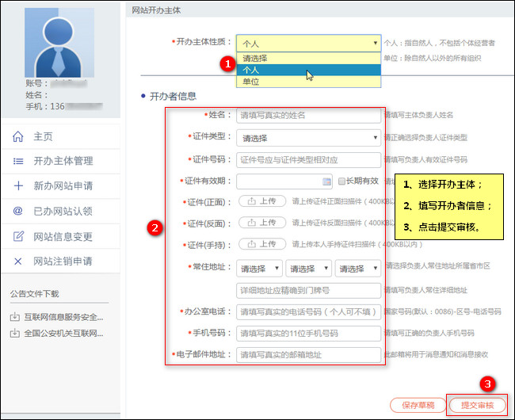
Task: Click the 电子邮件地址 input field
Action: [308, 355]
